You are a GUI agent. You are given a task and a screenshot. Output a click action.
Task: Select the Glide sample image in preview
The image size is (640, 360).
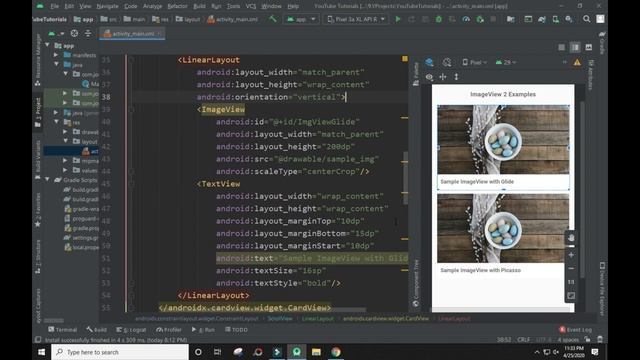point(503,140)
